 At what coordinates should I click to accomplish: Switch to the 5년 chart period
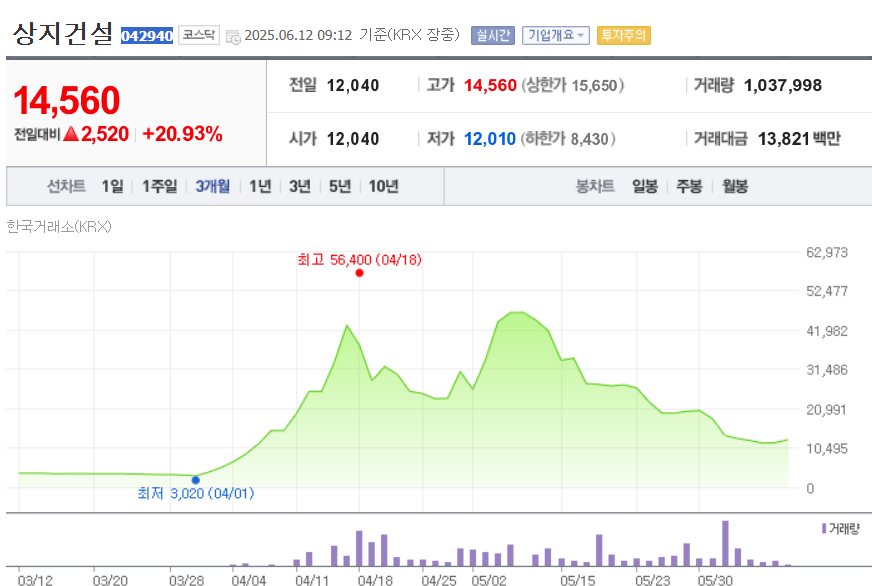[340, 186]
